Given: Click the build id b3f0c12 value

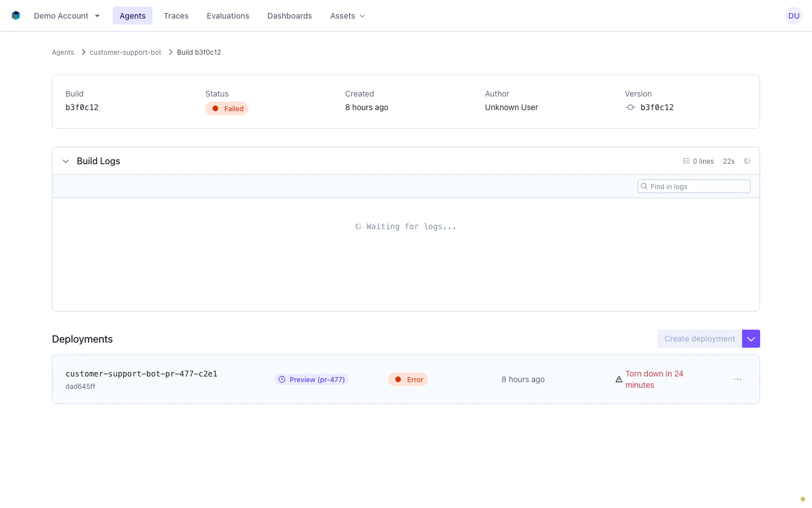Looking at the screenshot, I should coord(82,107).
